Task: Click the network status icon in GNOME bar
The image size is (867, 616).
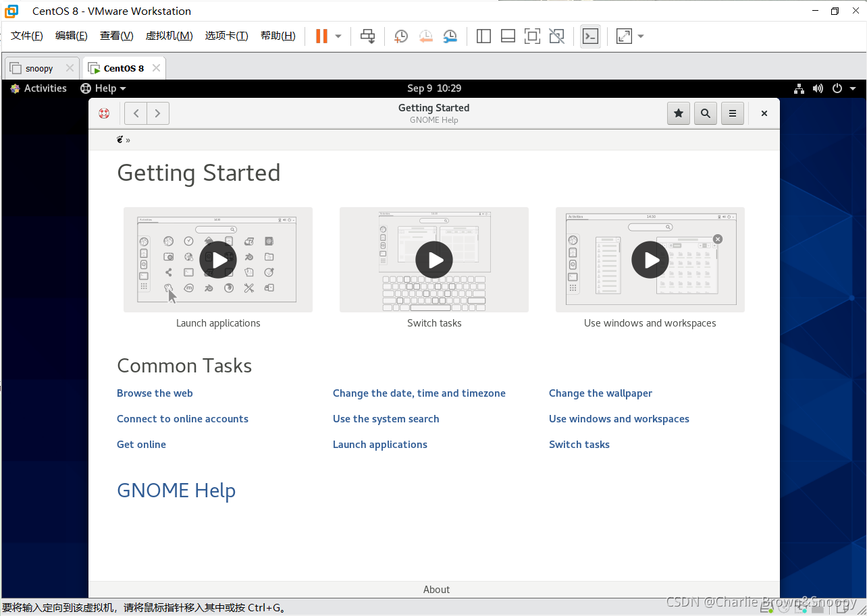Action: [799, 88]
